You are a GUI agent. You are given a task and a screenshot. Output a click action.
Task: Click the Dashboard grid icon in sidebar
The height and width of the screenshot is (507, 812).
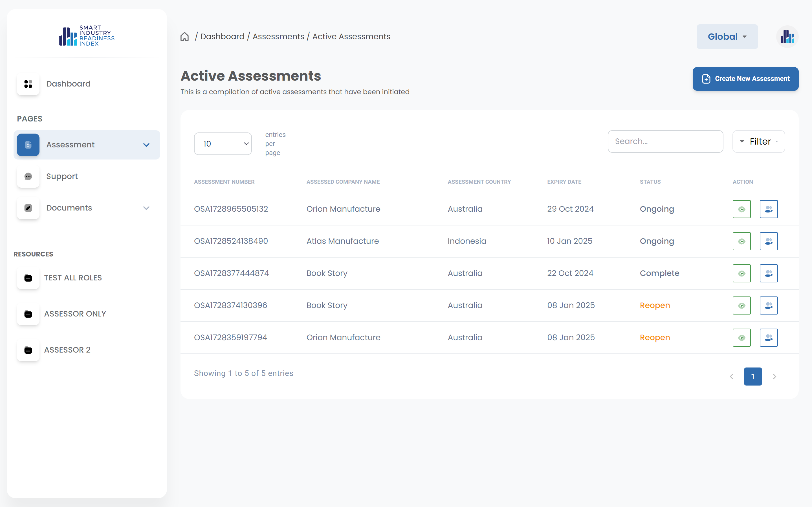click(x=28, y=84)
